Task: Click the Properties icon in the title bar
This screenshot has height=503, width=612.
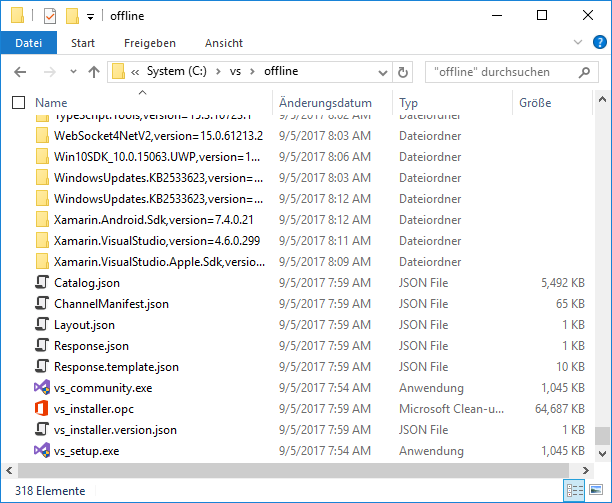Action: coord(50,16)
